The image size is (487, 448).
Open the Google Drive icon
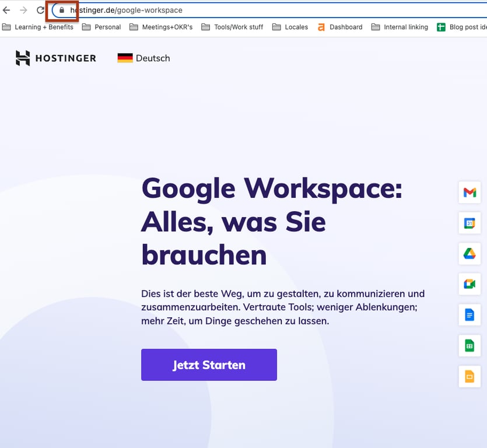tap(470, 254)
